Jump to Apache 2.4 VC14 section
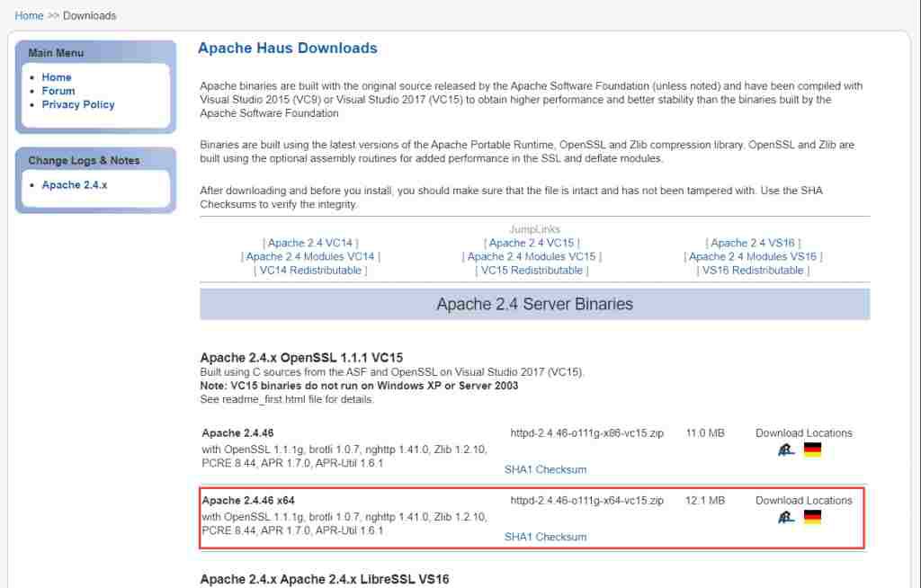The height and width of the screenshot is (588, 921). point(310,243)
